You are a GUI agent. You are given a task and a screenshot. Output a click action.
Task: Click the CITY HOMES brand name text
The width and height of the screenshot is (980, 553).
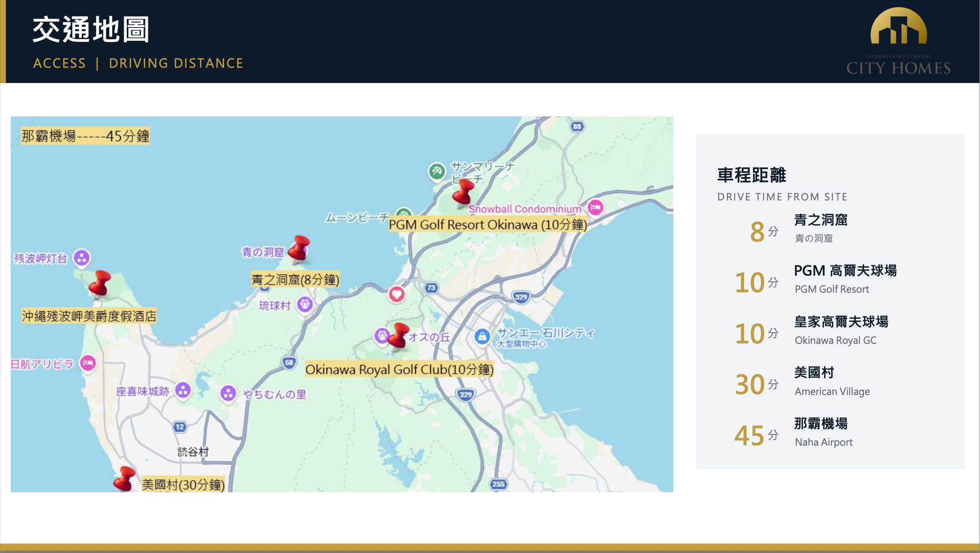pyautogui.click(x=899, y=68)
